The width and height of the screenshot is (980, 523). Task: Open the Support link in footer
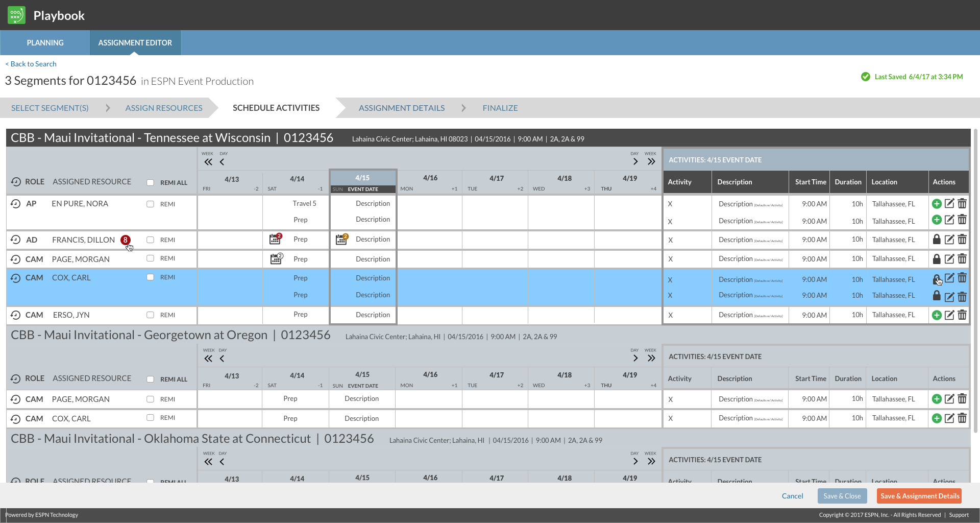coord(959,515)
